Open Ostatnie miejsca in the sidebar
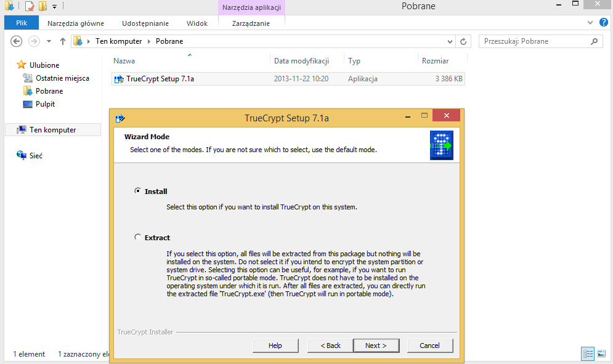This screenshot has width=613, height=364. pyautogui.click(x=62, y=78)
